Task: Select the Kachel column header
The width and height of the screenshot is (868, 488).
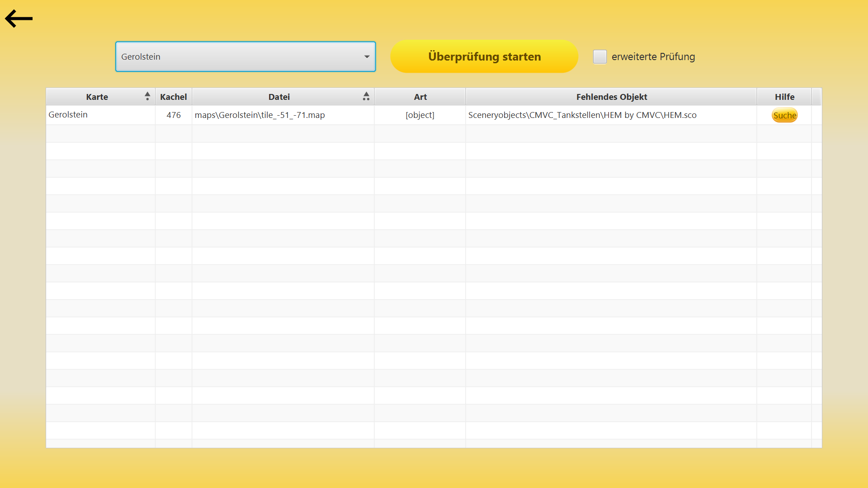Action: 174,97
